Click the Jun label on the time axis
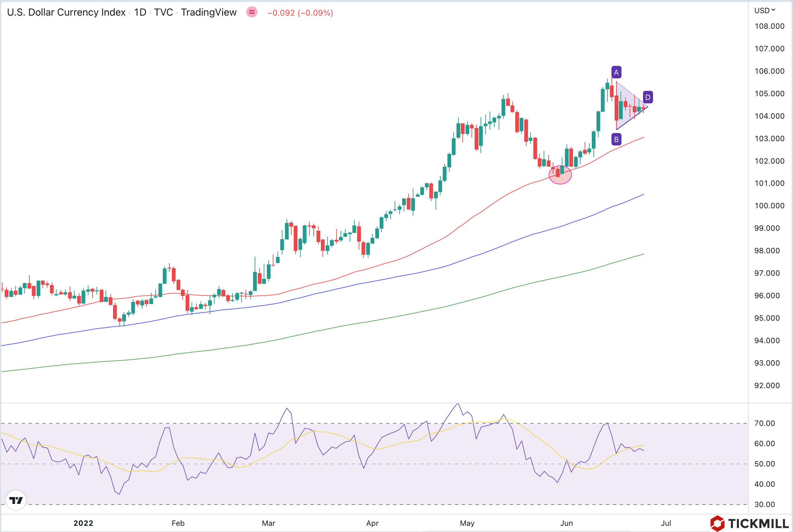Viewport: 793px width, 532px height. (x=566, y=523)
